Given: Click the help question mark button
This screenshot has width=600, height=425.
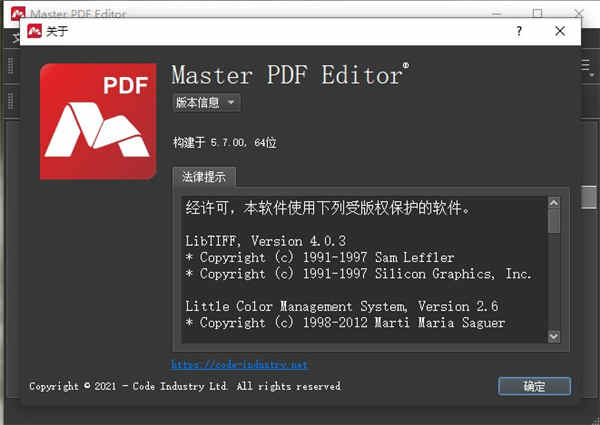Looking at the screenshot, I should click(x=519, y=31).
